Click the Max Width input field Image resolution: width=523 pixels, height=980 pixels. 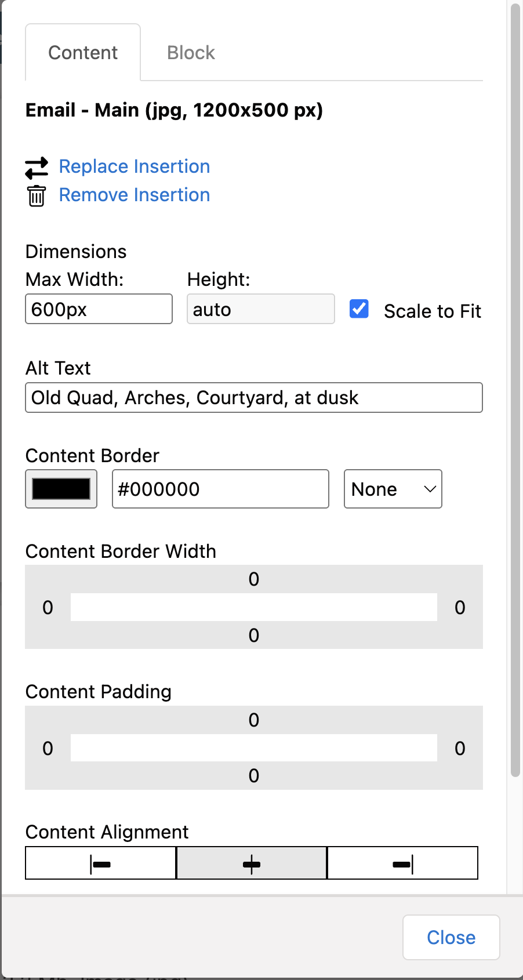click(x=99, y=309)
